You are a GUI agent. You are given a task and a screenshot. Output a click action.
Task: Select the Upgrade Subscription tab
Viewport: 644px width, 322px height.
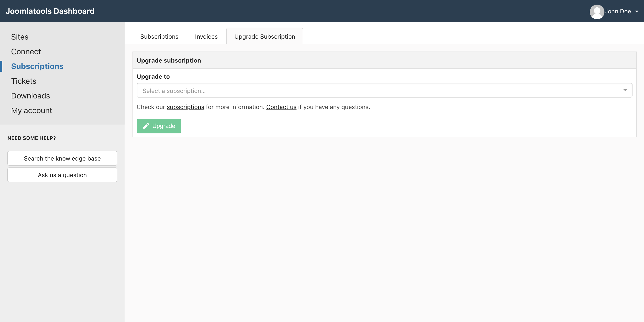tap(264, 37)
